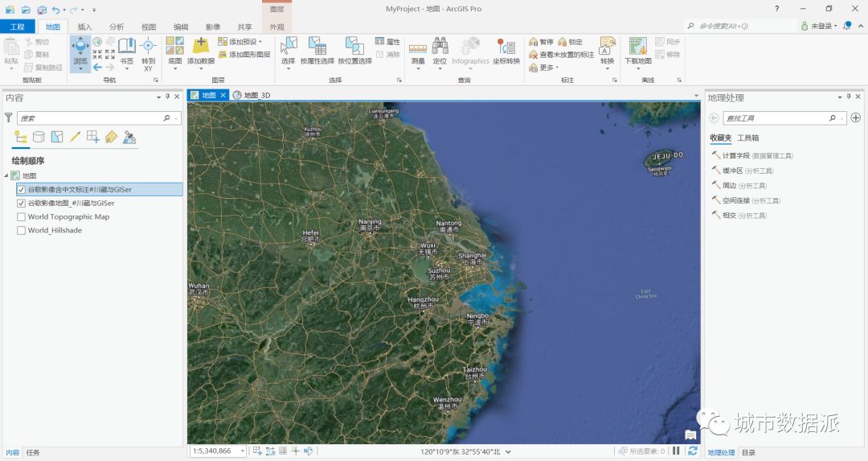Open the 坐标转换 coordinate conversion tool
The image size is (868, 461).
(506, 51)
